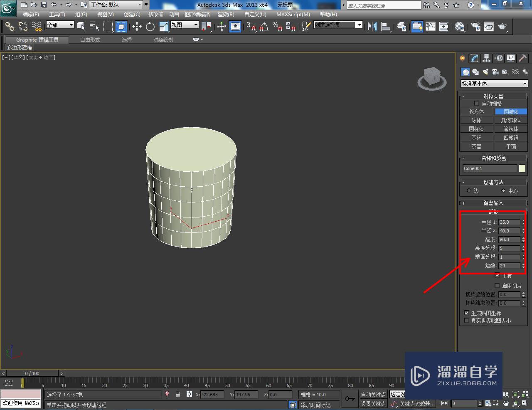Viewport: 532px width, 410px height.
Task: Click the time slider showing 0 / 100
Action: coord(32,373)
